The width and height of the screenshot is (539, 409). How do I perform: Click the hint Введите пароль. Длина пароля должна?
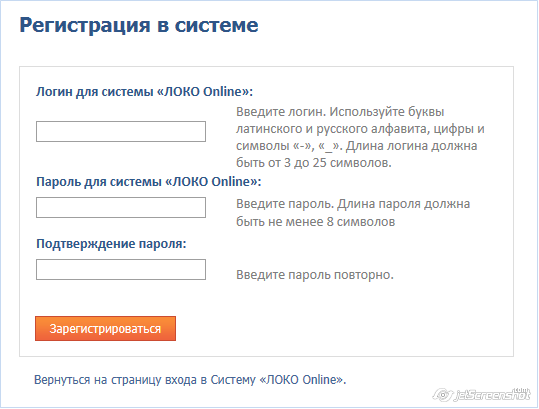353,213
